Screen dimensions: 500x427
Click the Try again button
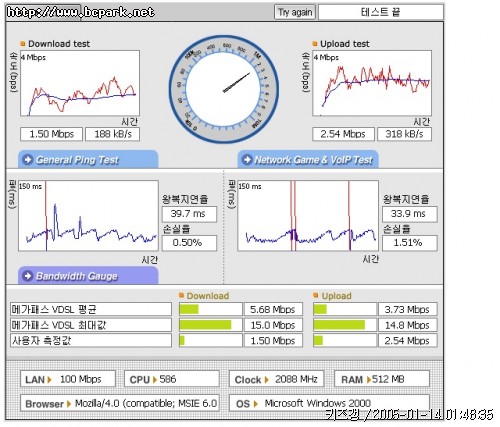[x=295, y=12]
